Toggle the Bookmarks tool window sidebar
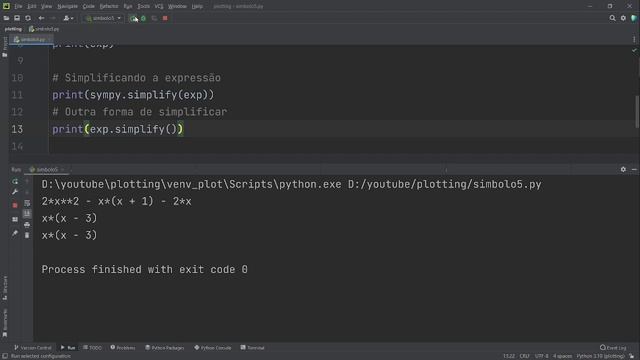The height and width of the screenshot is (360, 640). (5, 322)
